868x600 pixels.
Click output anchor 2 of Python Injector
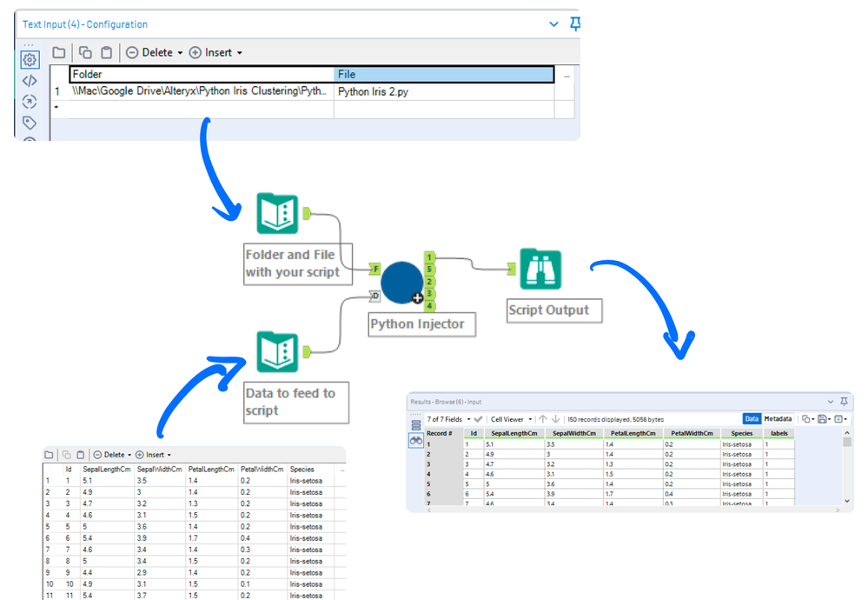coord(429,282)
